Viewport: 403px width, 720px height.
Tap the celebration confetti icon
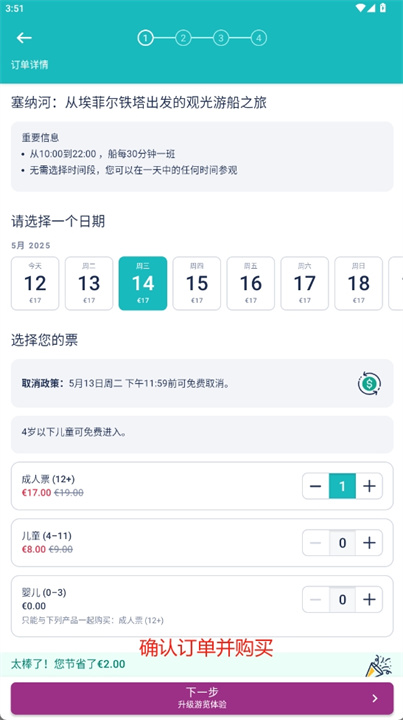click(379, 665)
